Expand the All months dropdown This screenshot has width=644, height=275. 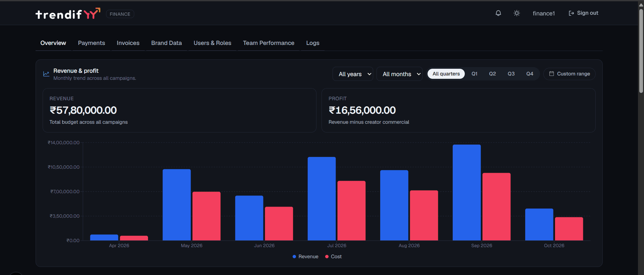tap(399, 74)
